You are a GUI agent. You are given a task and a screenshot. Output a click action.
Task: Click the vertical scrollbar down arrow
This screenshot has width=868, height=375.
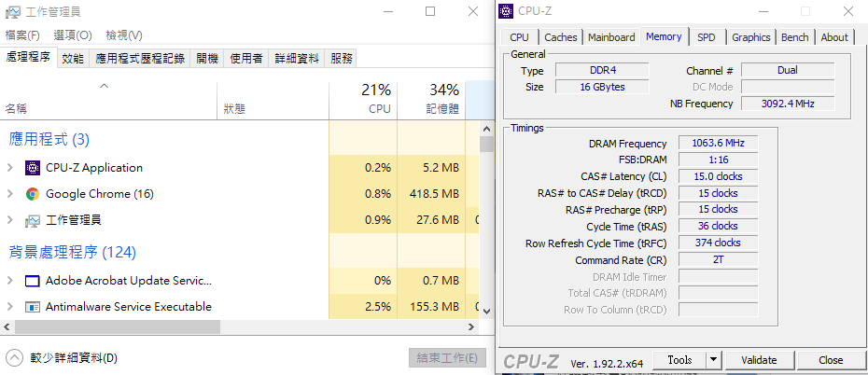coord(486,312)
